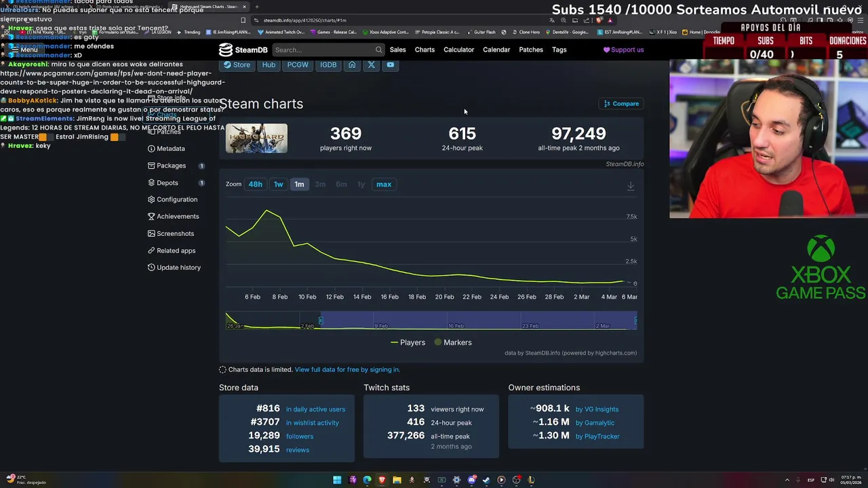This screenshot has width=868, height=488.
Task: Open the Steam Store link button
Action: (237, 65)
